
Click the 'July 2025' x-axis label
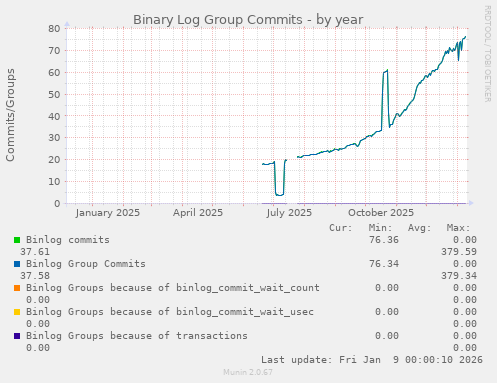pyautogui.click(x=289, y=213)
